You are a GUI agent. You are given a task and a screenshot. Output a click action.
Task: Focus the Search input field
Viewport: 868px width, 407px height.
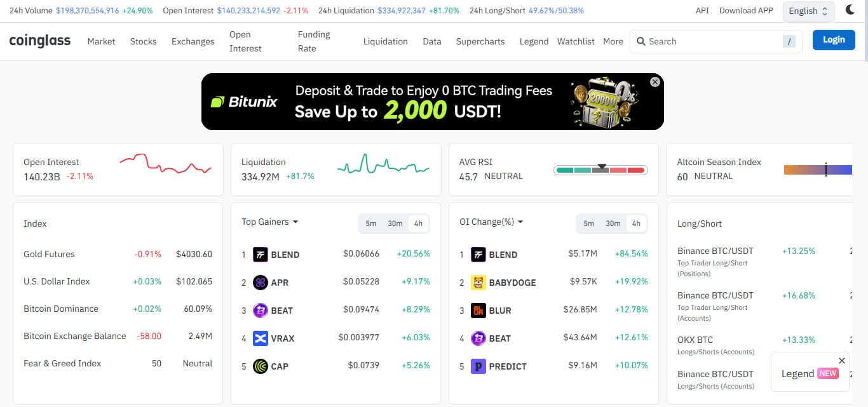click(717, 41)
